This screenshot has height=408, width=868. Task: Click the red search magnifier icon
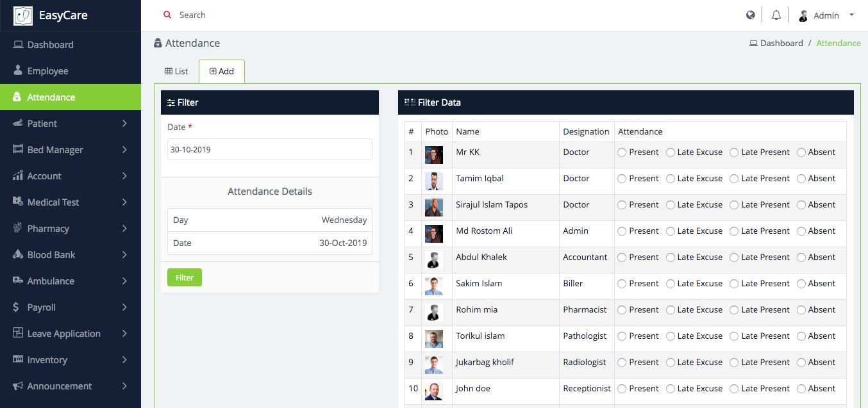[x=167, y=15]
